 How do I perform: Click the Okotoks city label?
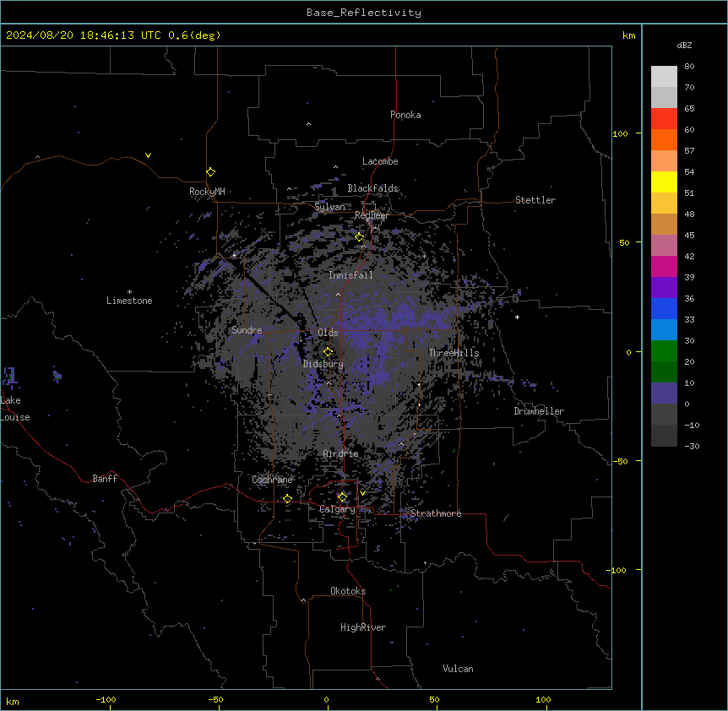click(x=348, y=591)
